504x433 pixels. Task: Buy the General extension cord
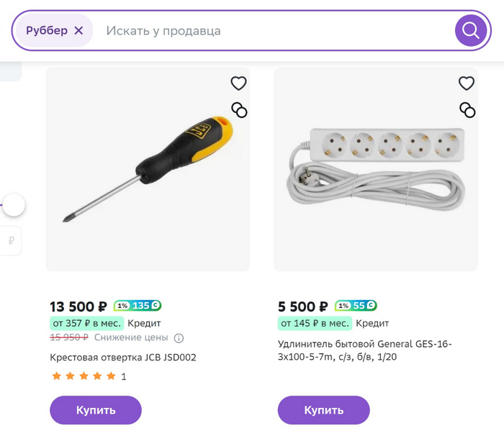click(323, 410)
